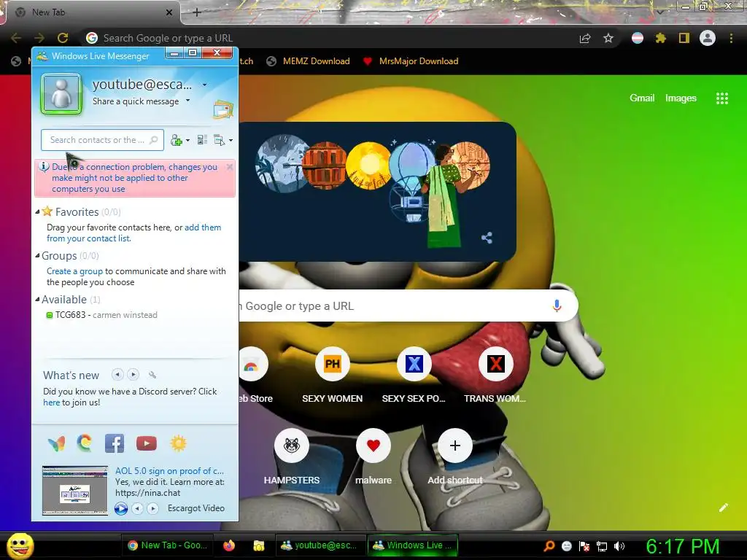747x560 pixels.
Task: Open the contact list layout icon
Action: click(x=202, y=140)
